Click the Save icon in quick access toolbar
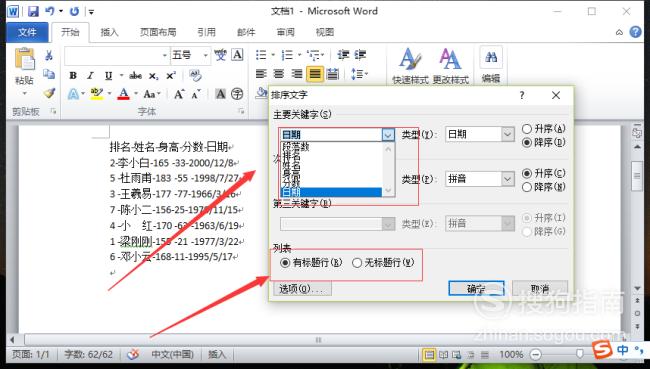The height and width of the screenshot is (369, 650). pyautogui.click(x=33, y=11)
